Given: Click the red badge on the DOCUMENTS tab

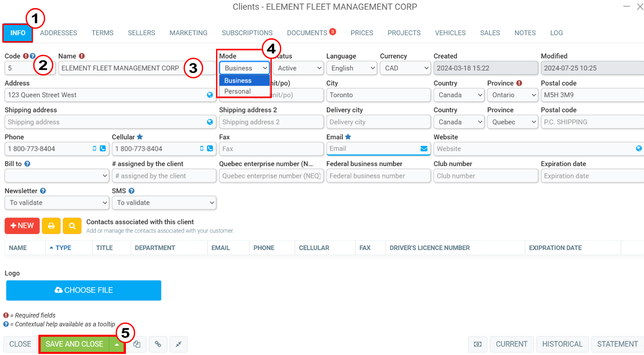Looking at the screenshot, I should (x=333, y=31).
